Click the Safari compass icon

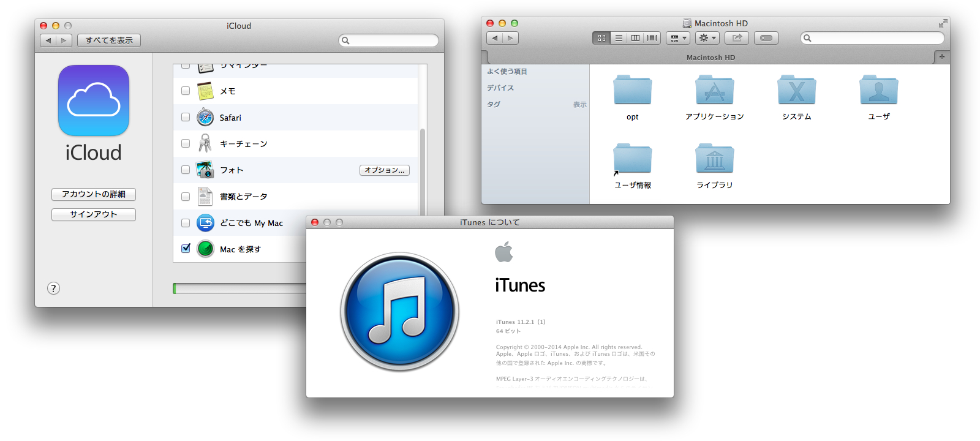(x=205, y=118)
